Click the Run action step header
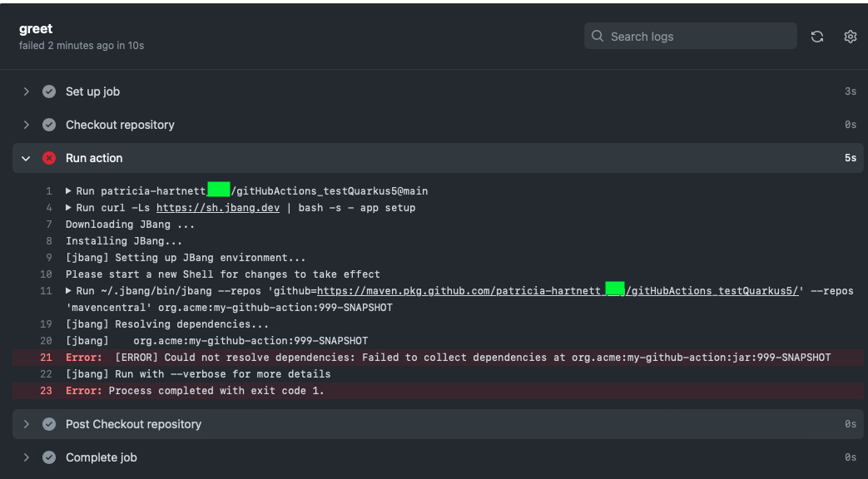This screenshot has height=479, width=868. pyautogui.click(x=94, y=157)
